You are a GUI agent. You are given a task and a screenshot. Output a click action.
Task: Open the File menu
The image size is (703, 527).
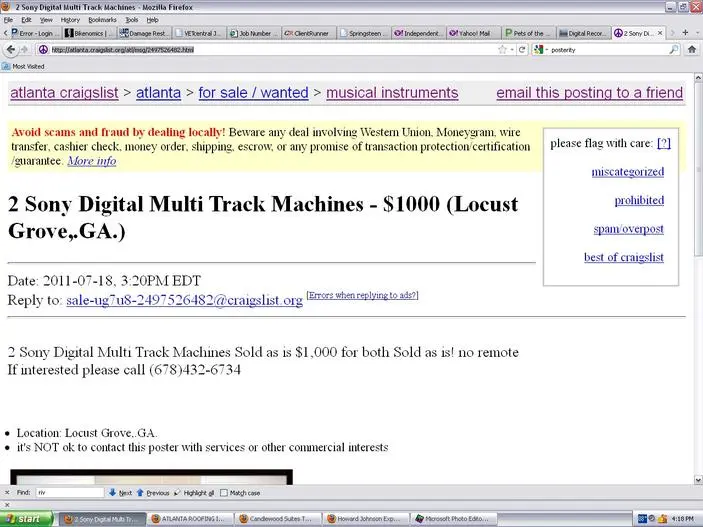(9, 20)
